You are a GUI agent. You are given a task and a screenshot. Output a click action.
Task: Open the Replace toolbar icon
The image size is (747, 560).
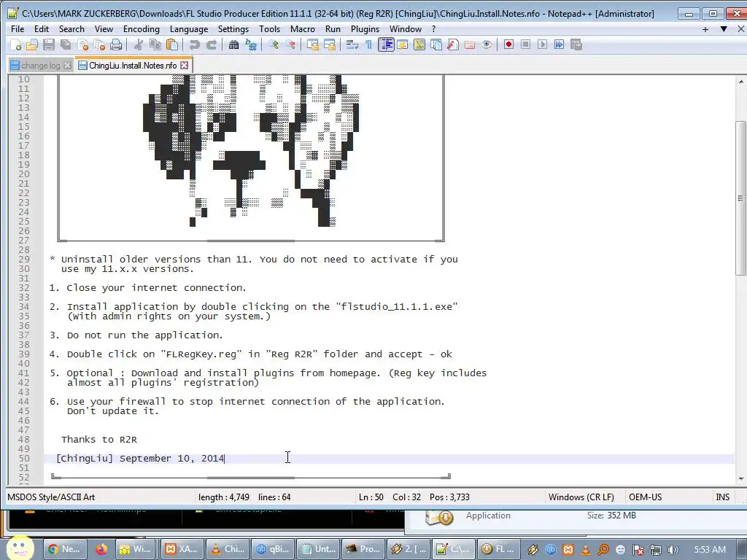coord(251,44)
